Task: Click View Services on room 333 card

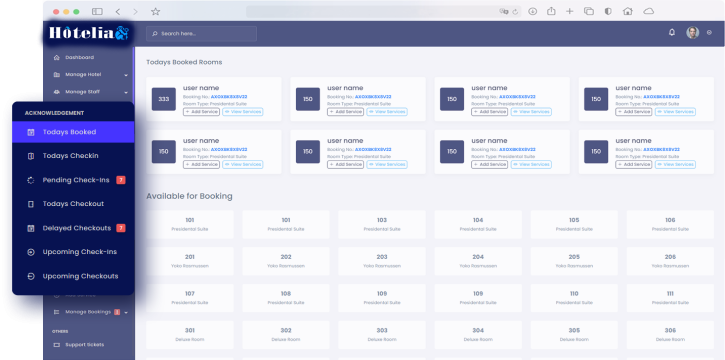Action: (x=243, y=112)
